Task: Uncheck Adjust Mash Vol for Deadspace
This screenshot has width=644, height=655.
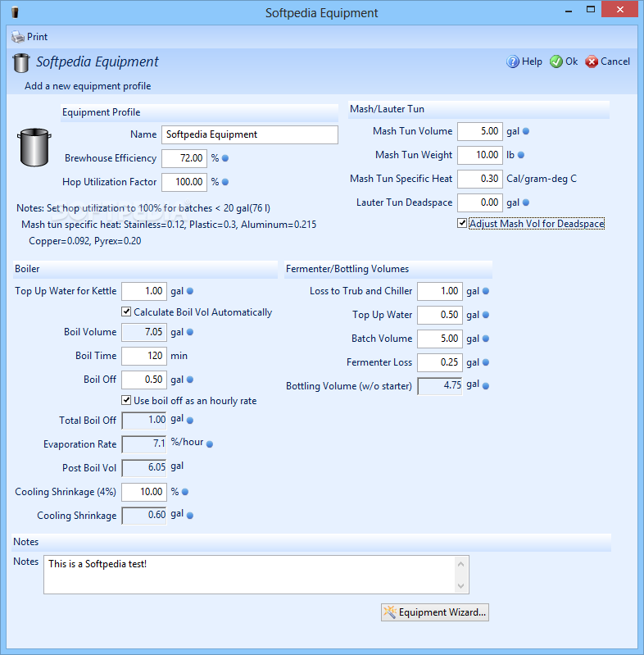Action: [x=462, y=223]
